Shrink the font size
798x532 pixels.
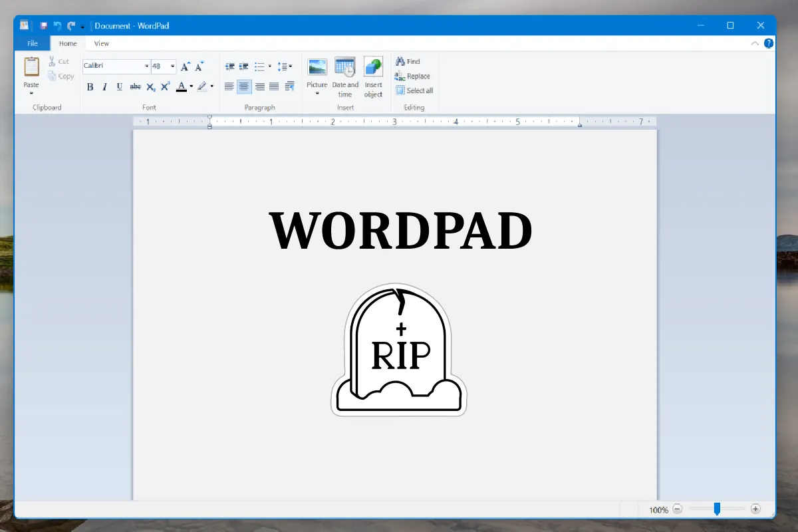coord(199,66)
